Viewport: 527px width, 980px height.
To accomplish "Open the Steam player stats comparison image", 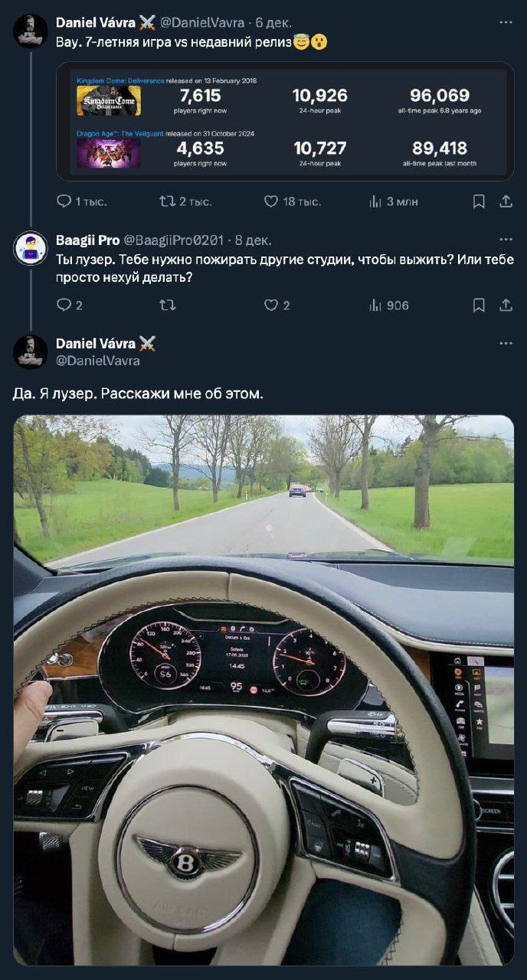I will (285, 121).
